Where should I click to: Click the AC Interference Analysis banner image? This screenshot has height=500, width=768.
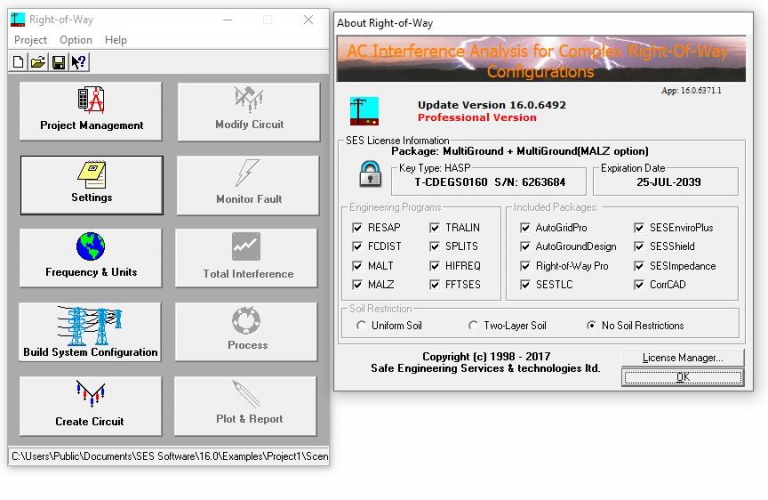pos(541,59)
